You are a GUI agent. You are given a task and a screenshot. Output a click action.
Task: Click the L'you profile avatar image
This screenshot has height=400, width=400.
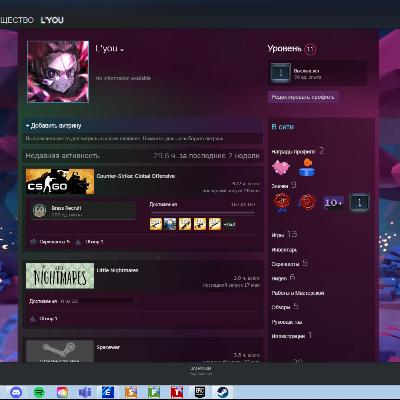[x=58, y=72]
